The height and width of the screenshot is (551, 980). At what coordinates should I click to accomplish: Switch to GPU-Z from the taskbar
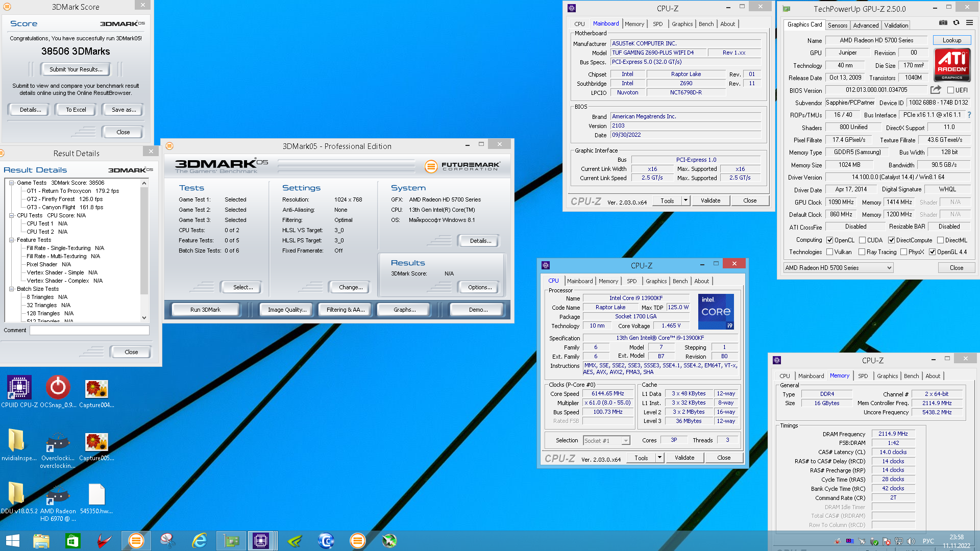tap(231, 541)
